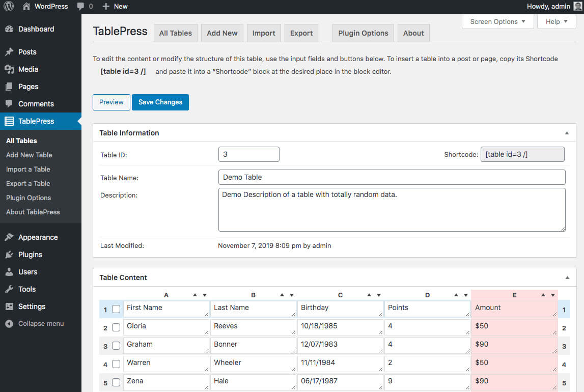This screenshot has height=392, width=584.
Task: Click the Wheeler last name cell
Action: tap(253, 363)
